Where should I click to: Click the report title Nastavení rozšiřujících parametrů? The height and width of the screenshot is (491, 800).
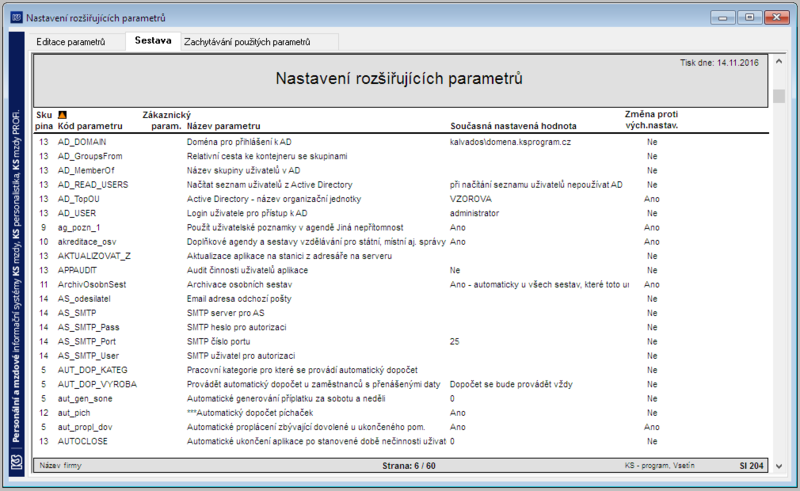399,79
